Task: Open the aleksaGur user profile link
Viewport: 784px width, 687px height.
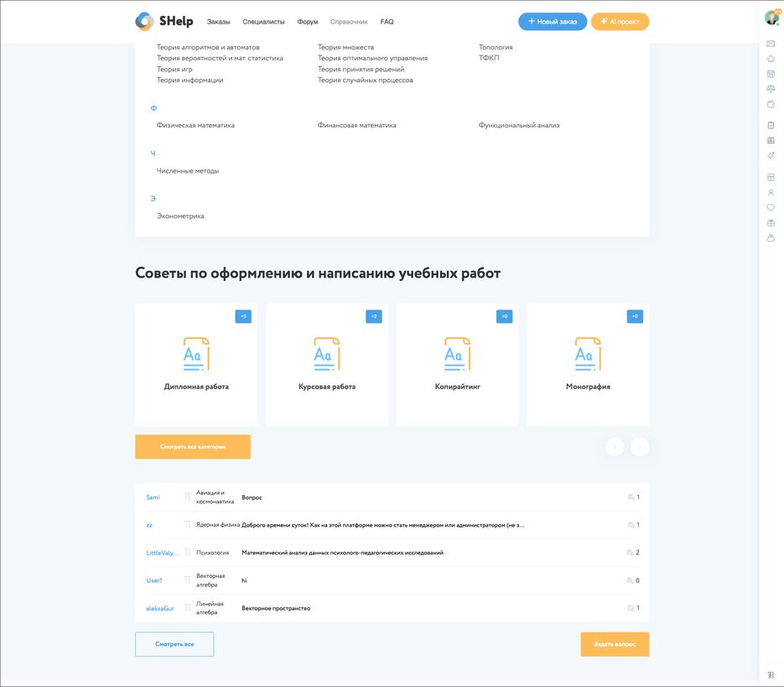Action: tap(160, 608)
